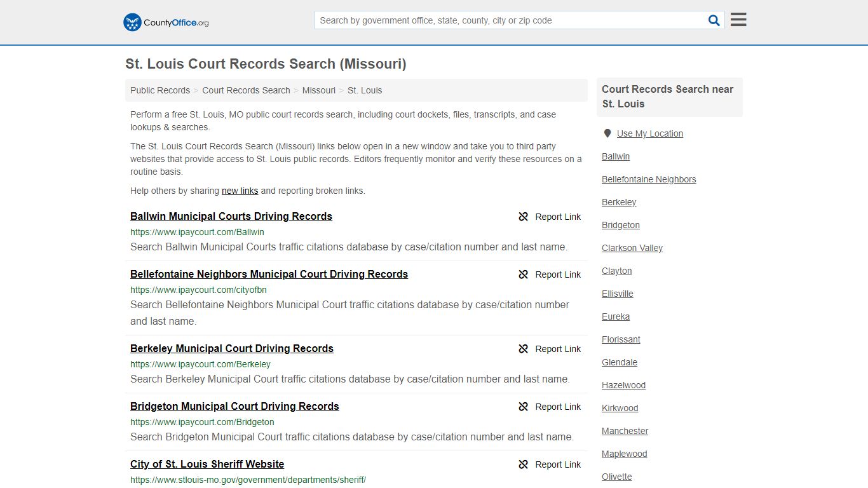Select Berkeley in nearby cities list

point(619,202)
